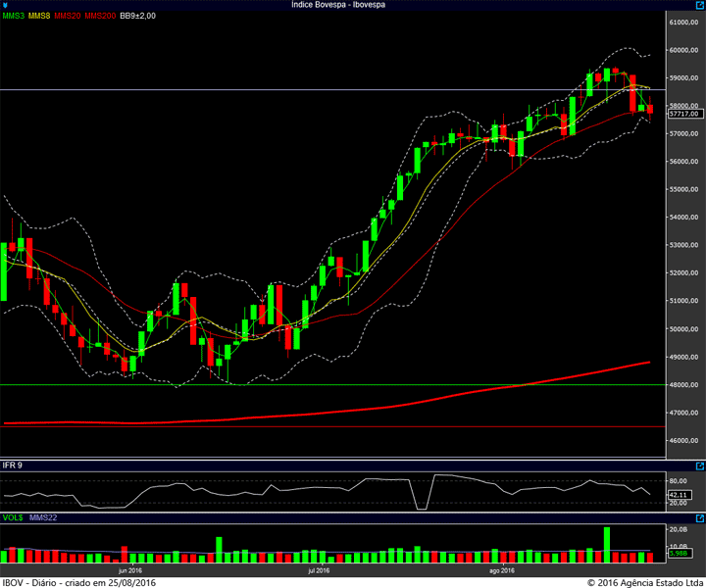Click the 49000,00 price axis label
The image size is (706, 588).
pos(684,357)
